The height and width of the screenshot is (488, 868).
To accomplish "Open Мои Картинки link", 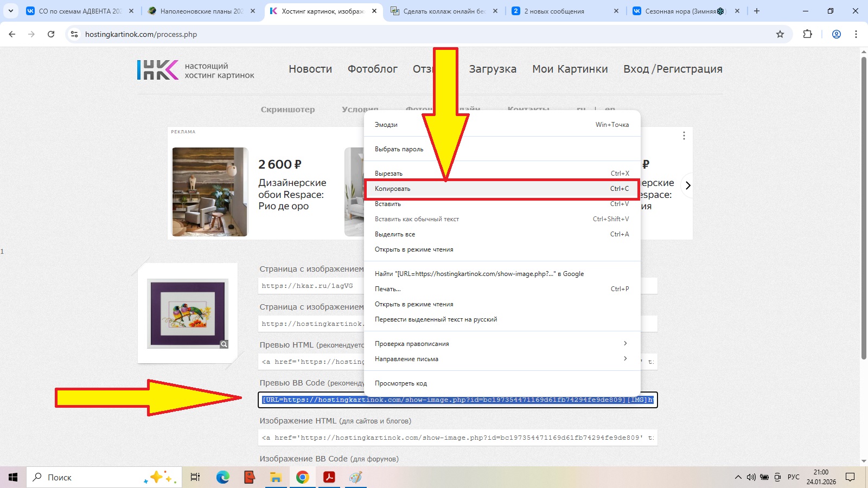I will tap(570, 69).
